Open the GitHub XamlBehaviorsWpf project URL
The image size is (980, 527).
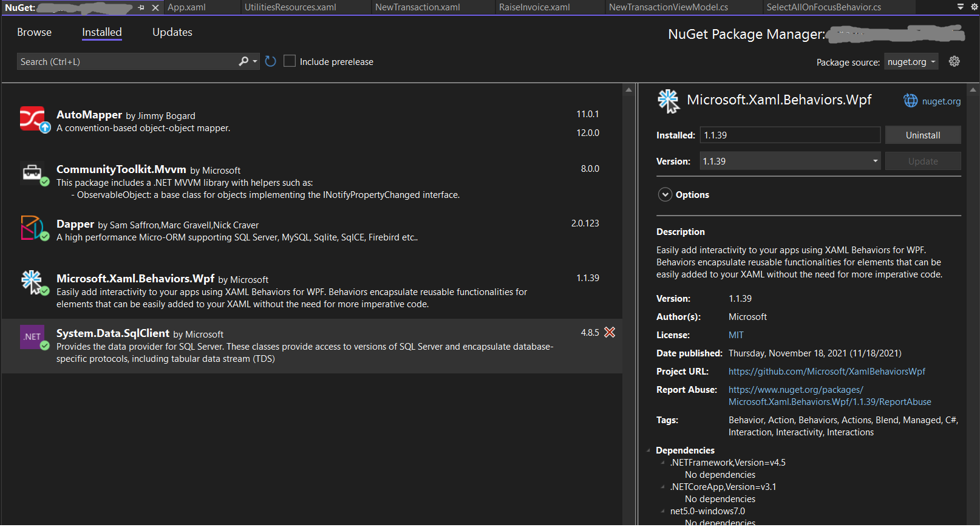click(x=827, y=372)
